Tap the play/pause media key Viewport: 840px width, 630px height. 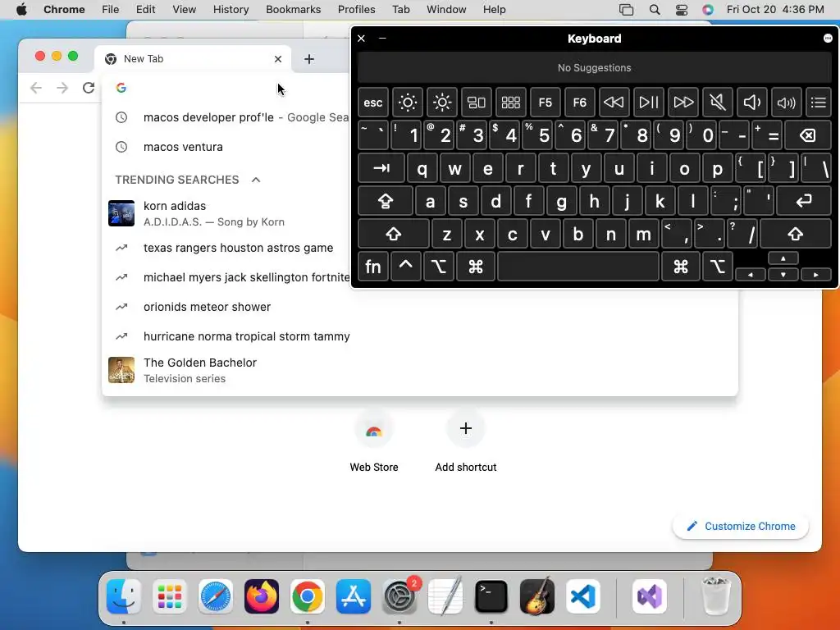[648, 103]
